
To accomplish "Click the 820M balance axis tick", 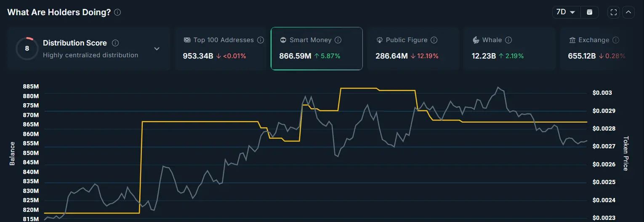I will pyautogui.click(x=31, y=210).
